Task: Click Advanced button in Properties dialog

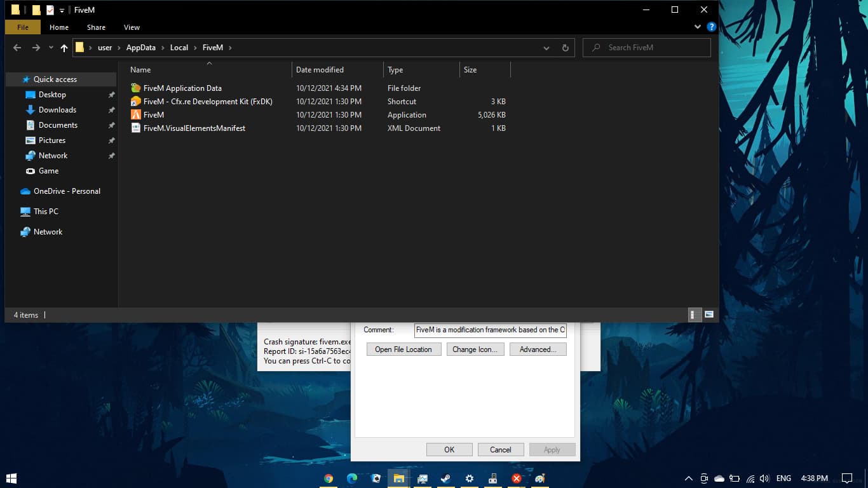Action: click(x=538, y=349)
